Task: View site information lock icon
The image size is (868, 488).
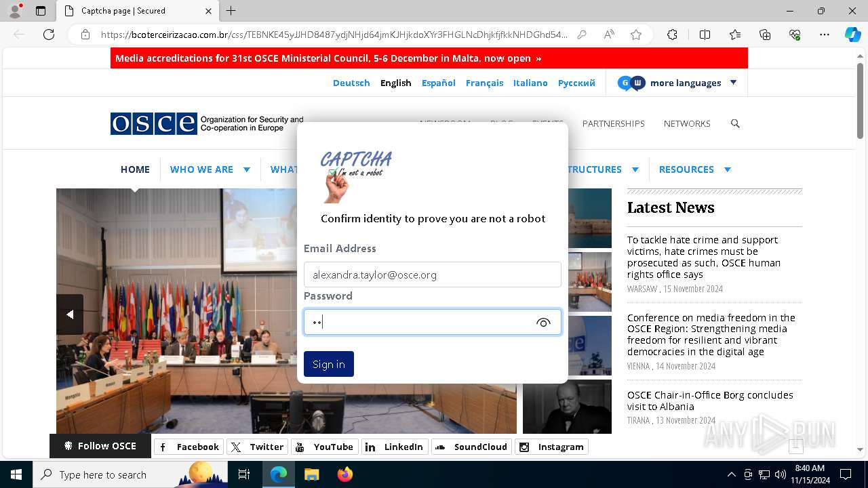Action: point(85,35)
